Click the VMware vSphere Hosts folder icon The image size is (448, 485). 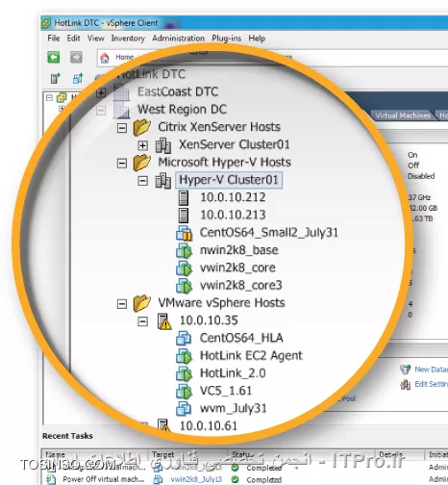pyautogui.click(x=142, y=303)
